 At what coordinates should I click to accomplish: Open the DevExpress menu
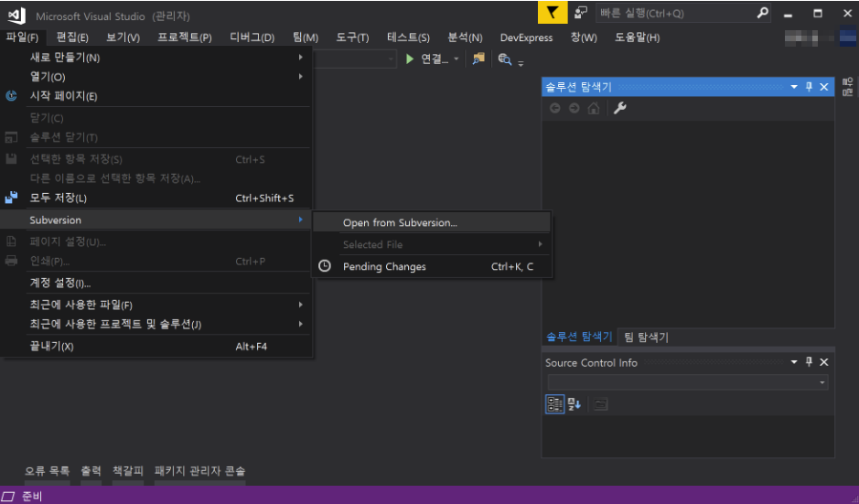[526, 38]
